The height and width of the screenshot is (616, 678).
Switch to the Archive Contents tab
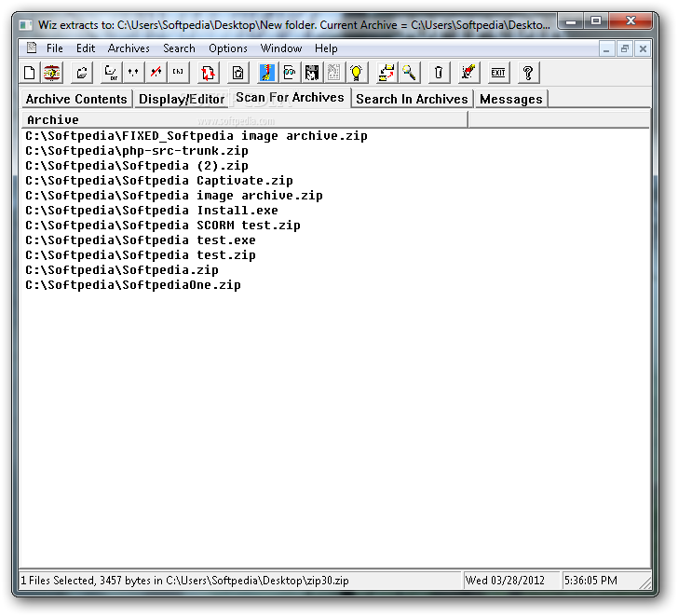[76, 99]
